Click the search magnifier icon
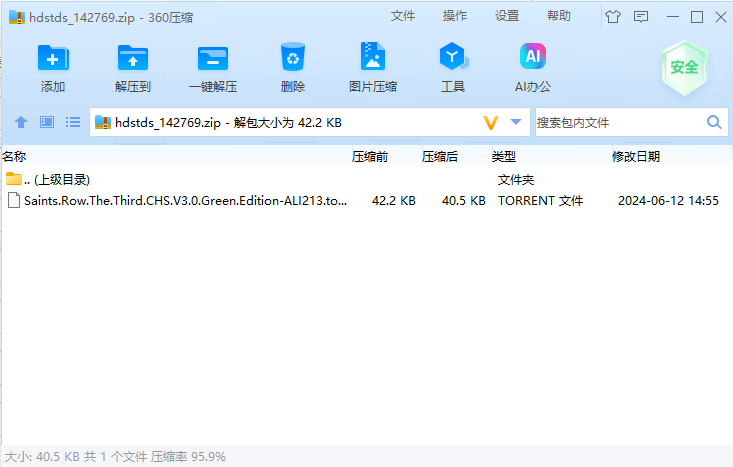Viewport: 733px width, 467px height. click(714, 122)
